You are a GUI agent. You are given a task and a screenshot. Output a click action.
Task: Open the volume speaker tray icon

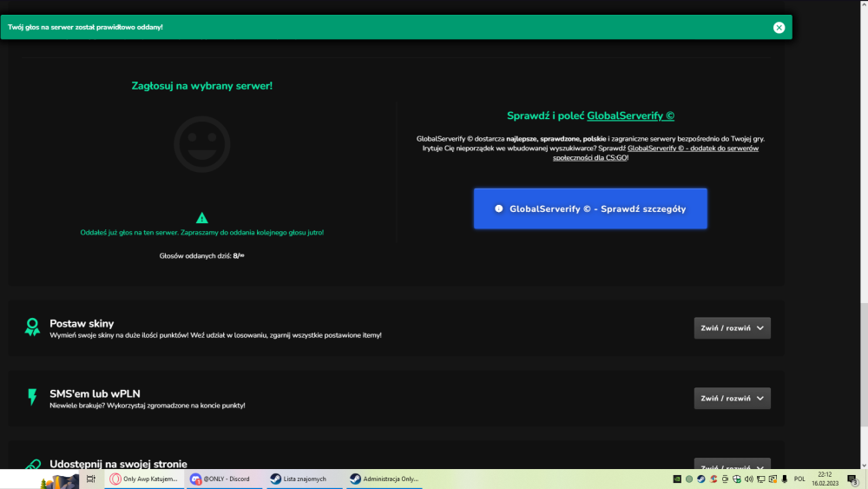(x=749, y=479)
